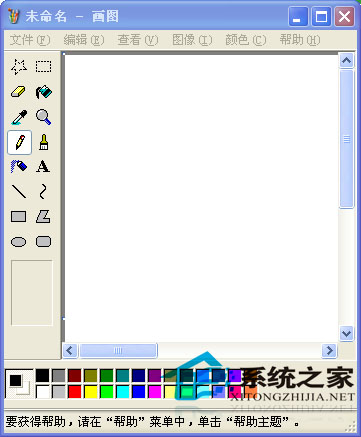This screenshot has width=361, height=437.
Task: Click the horizontal scrollbar thumb
Action: [118, 350]
